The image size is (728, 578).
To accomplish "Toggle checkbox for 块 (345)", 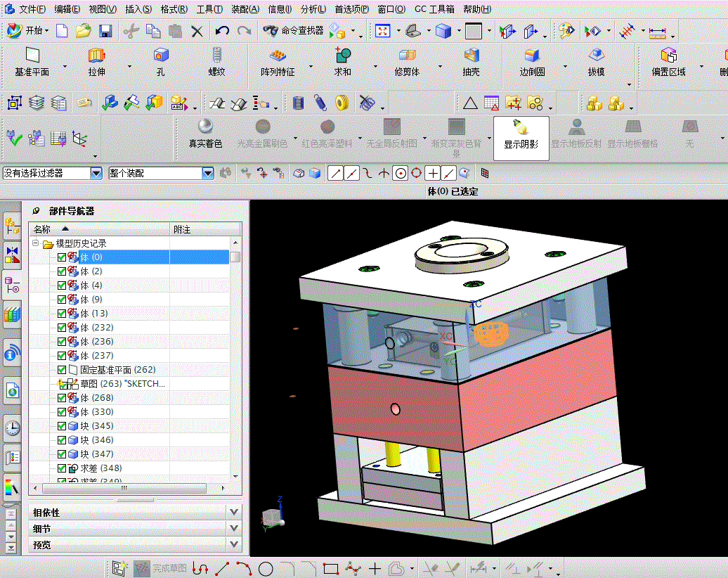I will tap(62, 426).
